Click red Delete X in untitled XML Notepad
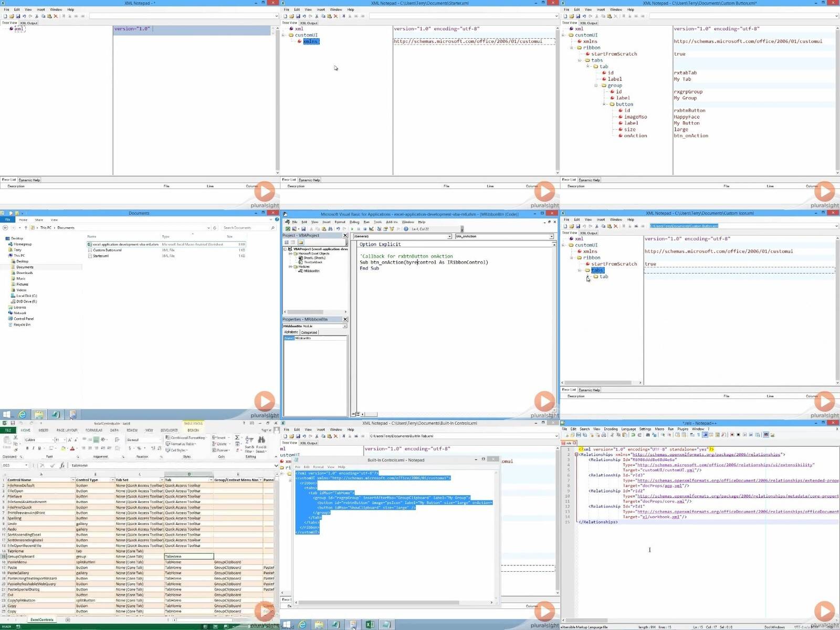The height and width of the screenshot is (630, 840). pyautogui.click(x=56, y=16)
